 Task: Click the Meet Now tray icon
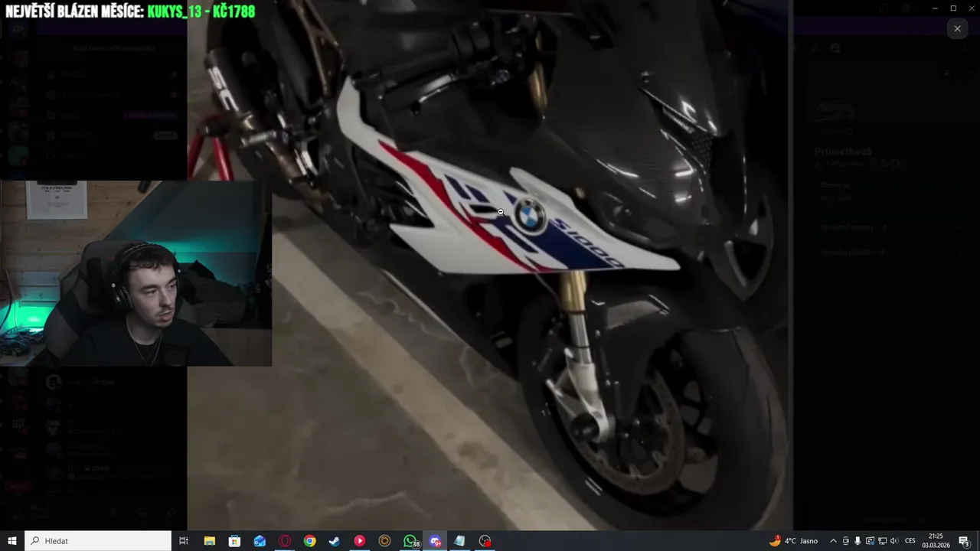(x=845, y=541)
